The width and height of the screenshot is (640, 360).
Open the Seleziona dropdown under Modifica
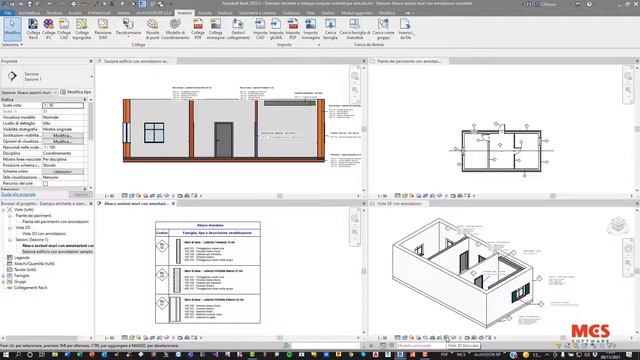click(12, 44)
